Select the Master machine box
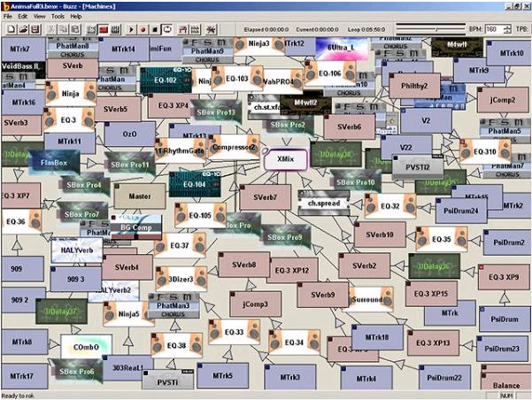Screen dimensions: 532x400 tap(138, 196)
